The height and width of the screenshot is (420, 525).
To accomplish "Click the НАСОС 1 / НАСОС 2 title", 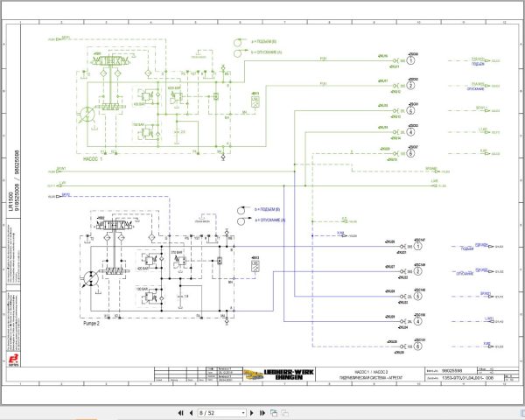I will 371,372.
